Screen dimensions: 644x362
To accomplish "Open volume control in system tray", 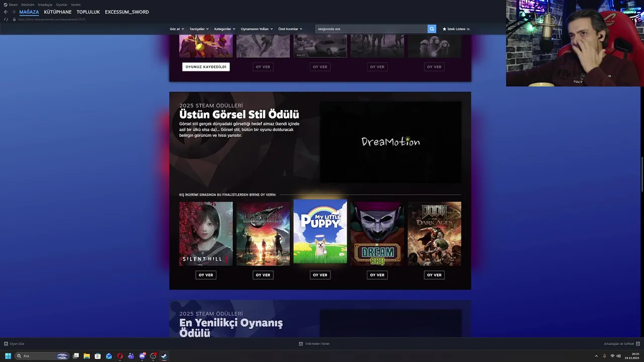I will coord(618,356).
